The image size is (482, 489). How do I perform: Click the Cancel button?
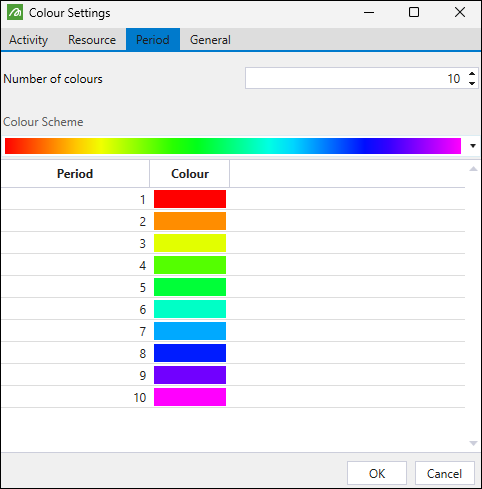444,473
